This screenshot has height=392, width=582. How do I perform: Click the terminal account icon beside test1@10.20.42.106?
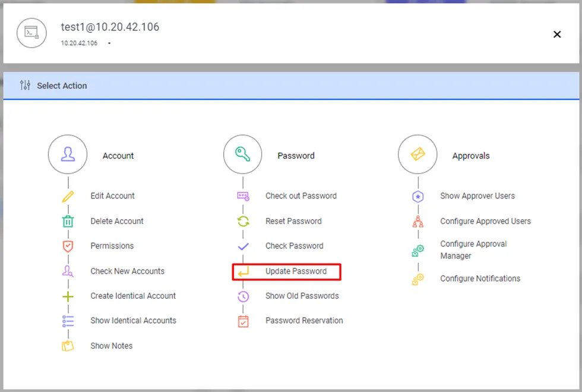tap(31, 33)
